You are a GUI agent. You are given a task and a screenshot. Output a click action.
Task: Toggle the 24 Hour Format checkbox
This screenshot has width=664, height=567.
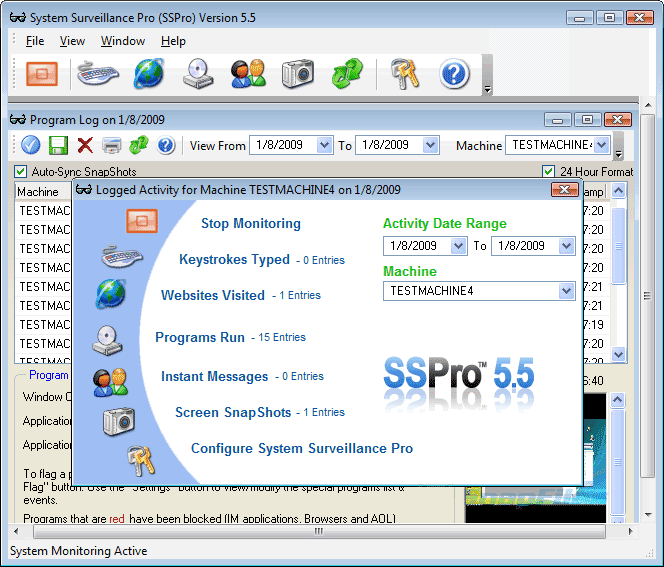(x=548, y=171)
